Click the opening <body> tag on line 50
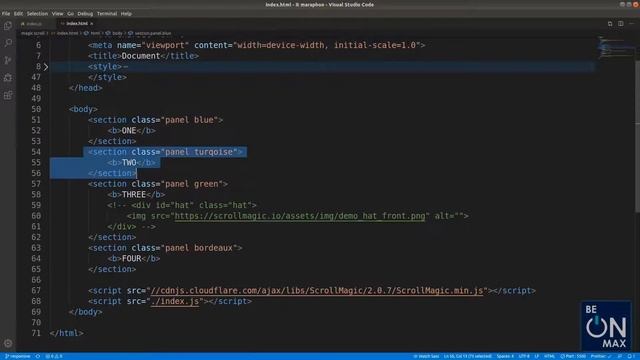This screenshot has width=640, height=360. click(83, 109)
